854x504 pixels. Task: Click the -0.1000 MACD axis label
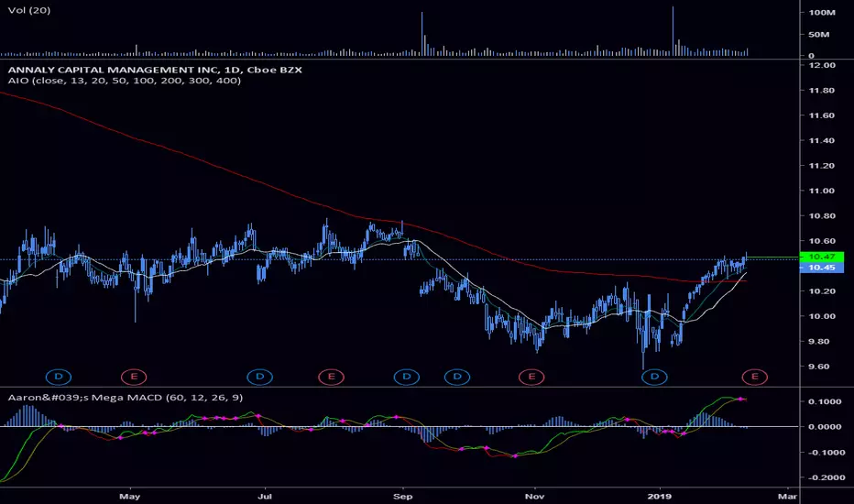[826, 453]
